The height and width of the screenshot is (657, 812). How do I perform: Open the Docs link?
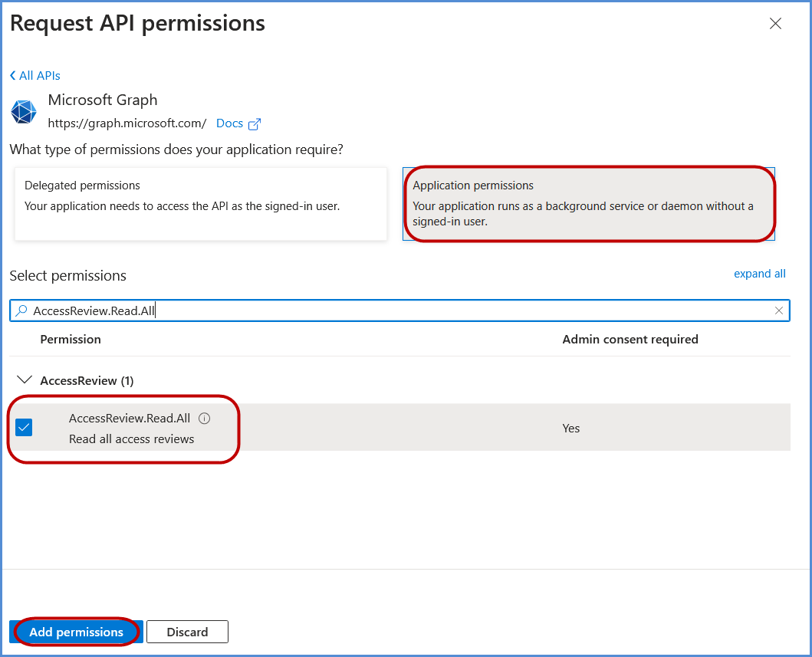229,123
